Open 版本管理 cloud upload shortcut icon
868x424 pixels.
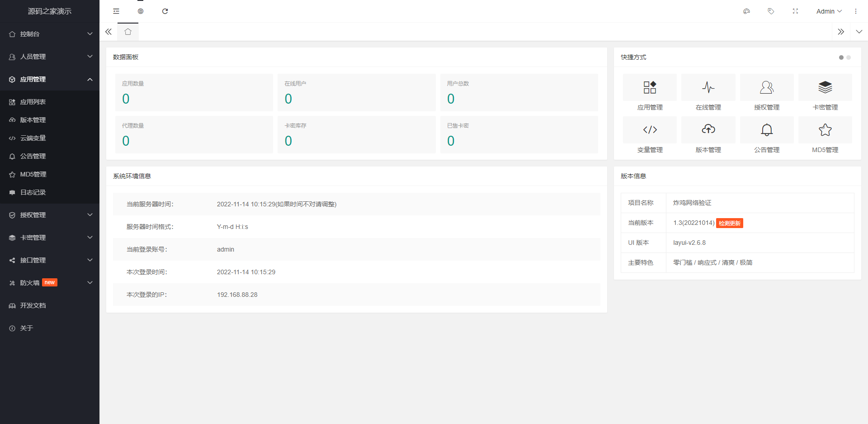click(x=708, y=130)
